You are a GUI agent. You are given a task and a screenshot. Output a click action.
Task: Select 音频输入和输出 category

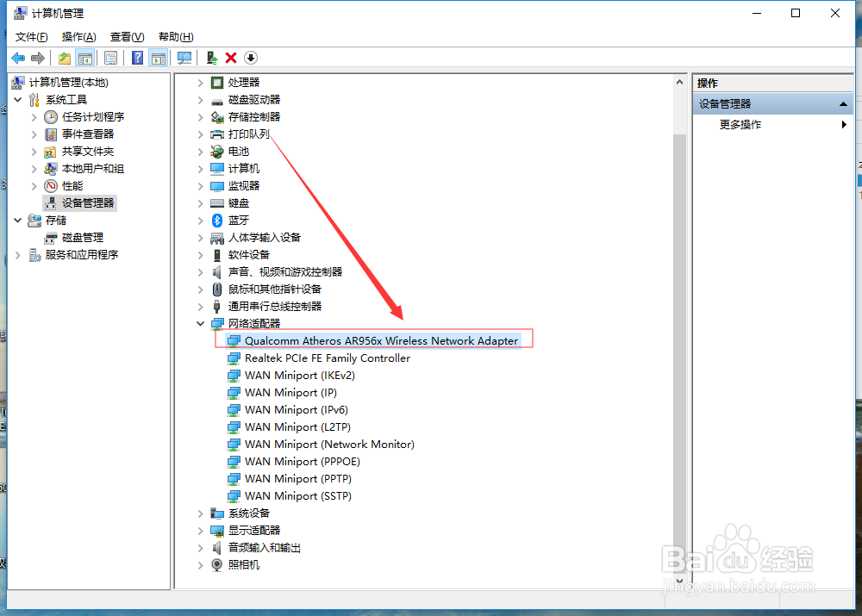pyautogui.click(x=265, y=548)
